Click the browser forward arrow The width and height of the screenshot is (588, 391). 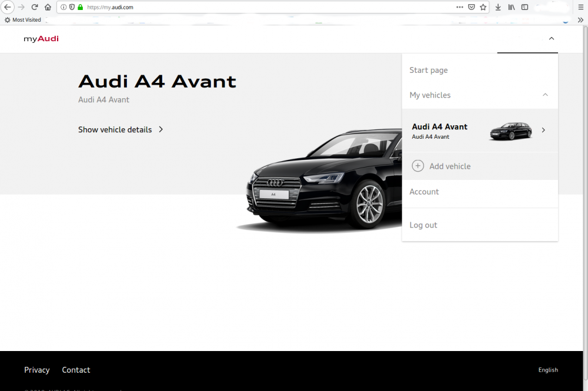pyautogui.click(x=21, y=7)
